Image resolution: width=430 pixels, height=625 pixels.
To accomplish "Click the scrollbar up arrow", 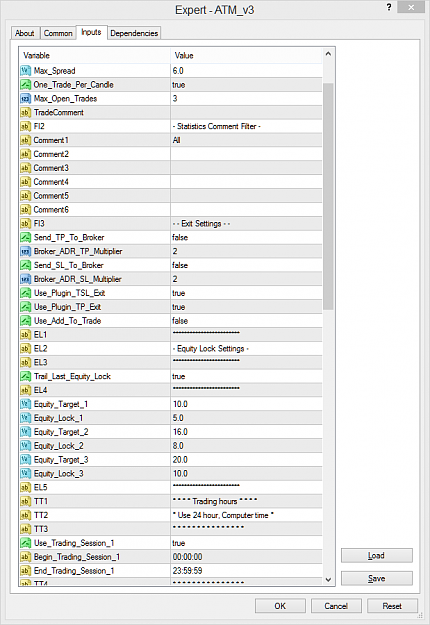I will [x=328, y=53].
